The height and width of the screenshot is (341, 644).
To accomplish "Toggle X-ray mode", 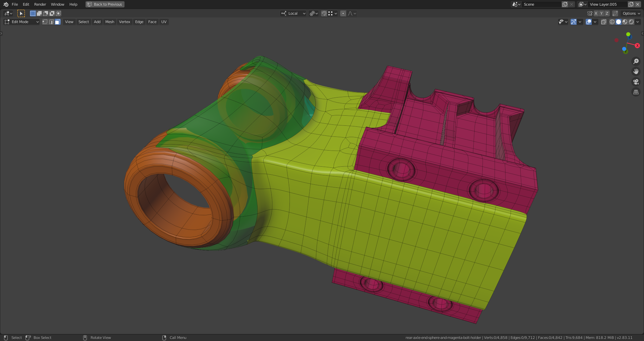I will pyautogui.click(x=604, y=22).
